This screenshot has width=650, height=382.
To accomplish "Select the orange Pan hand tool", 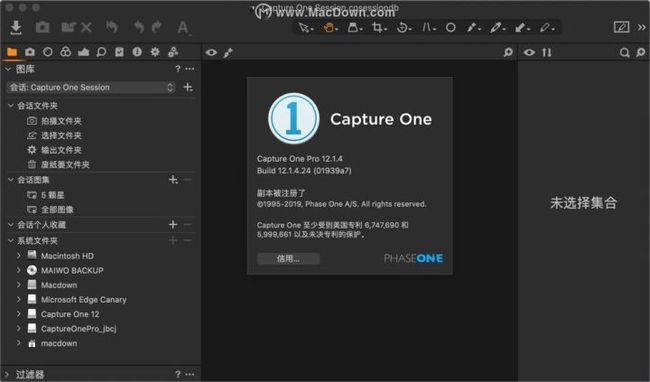I will (330, 28).
